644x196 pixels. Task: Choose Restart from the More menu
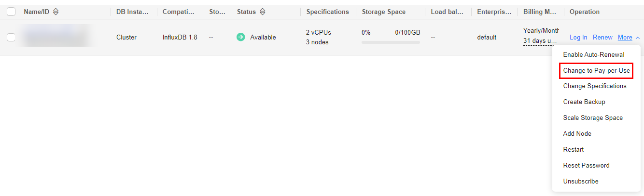(x=574, y=149)
